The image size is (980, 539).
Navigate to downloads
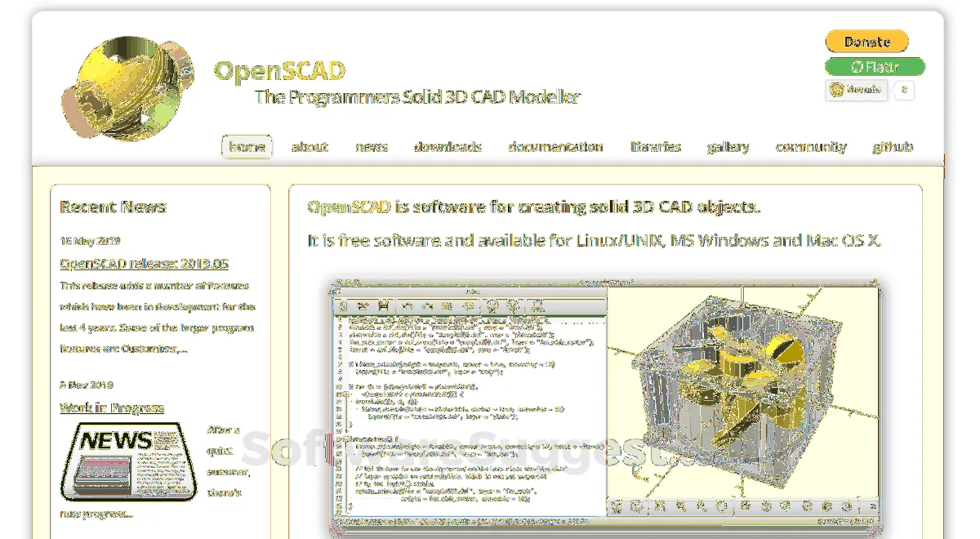coord(448,147)
